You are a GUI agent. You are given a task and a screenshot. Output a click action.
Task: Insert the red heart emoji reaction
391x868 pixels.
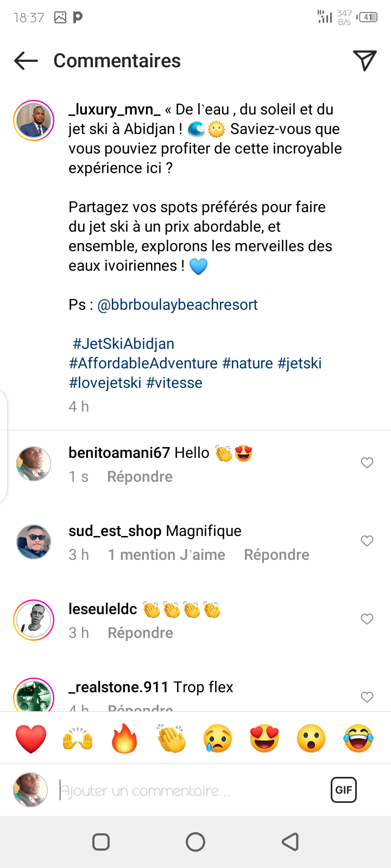point(31,738)
